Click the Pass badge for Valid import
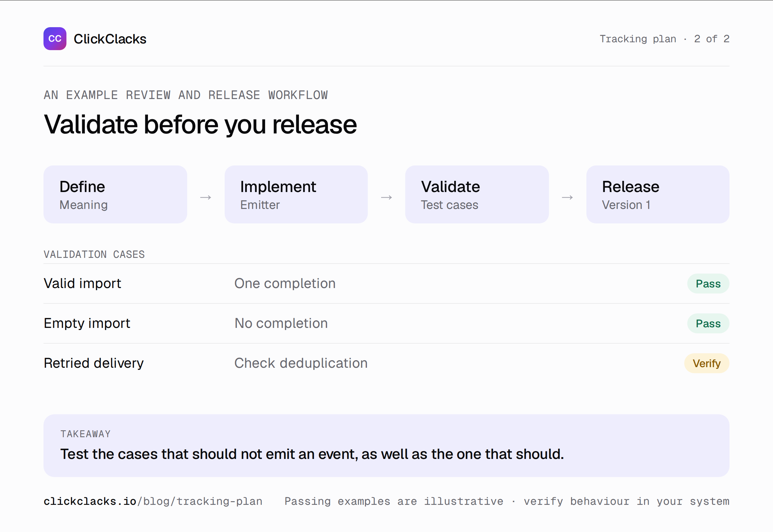This screenshot has width=773, height=532. 708,284
